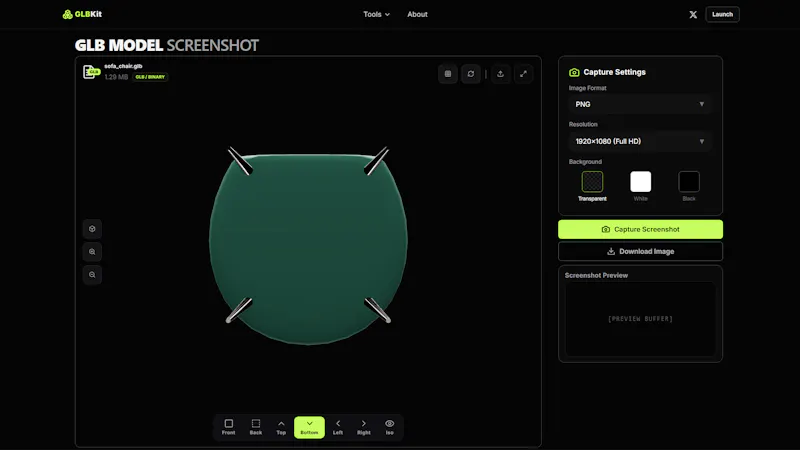800x450 pixels.
Task: Click the 1.29 MB file size text
Action: (116, 77)
